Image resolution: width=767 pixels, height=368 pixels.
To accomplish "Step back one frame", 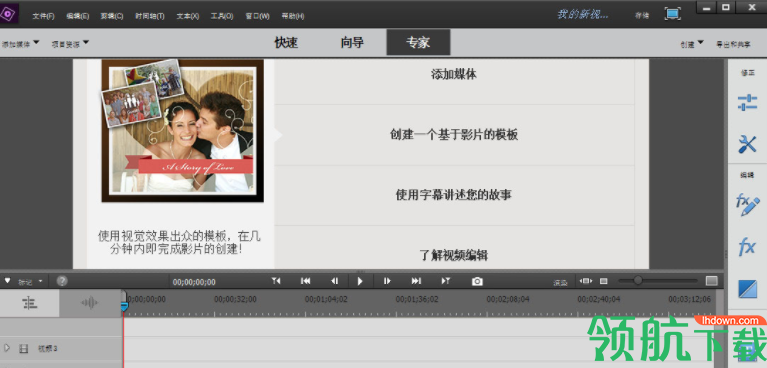I will coord(335,281).
